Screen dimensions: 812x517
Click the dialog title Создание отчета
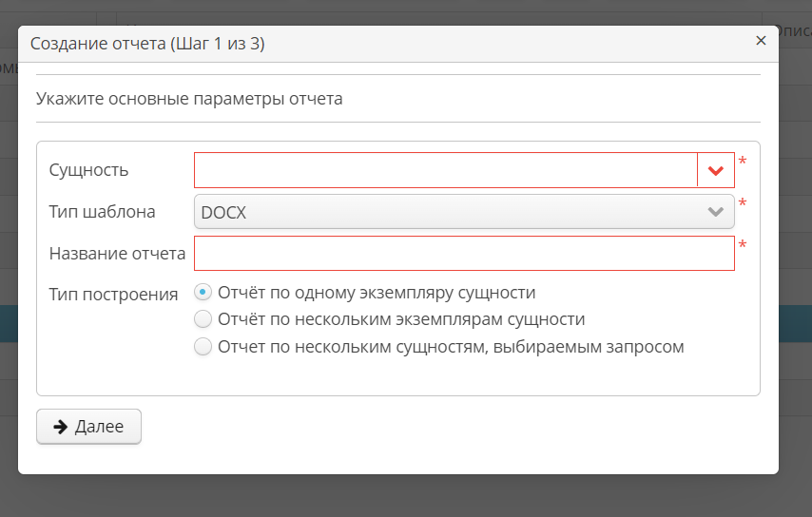click(x=147, y=44)
